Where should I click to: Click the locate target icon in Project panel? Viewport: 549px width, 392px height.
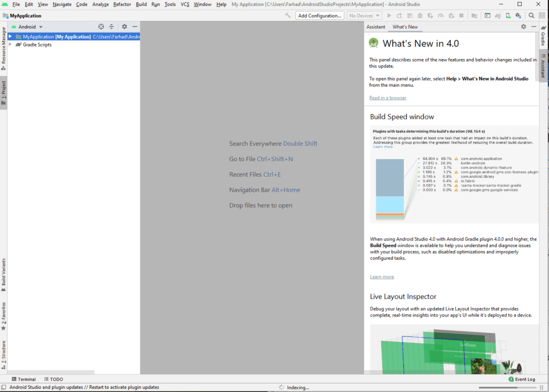(x=101, y=26)
